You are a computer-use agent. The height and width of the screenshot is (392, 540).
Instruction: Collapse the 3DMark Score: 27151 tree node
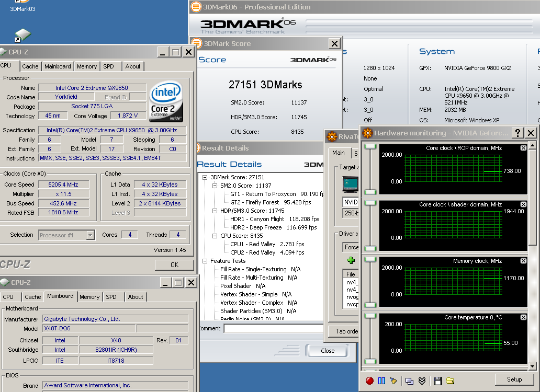[x=205, y=177]
